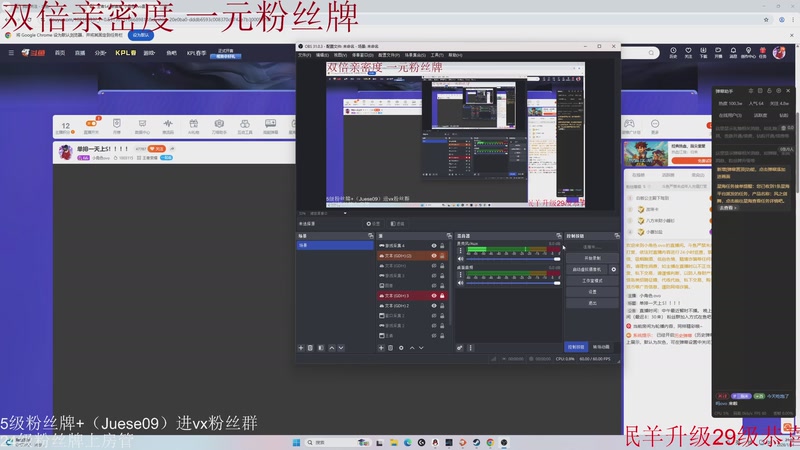Viewport: 800px width, 450px height.
Task: Pop out the OBS audio mixer dock
Action: 559,236
